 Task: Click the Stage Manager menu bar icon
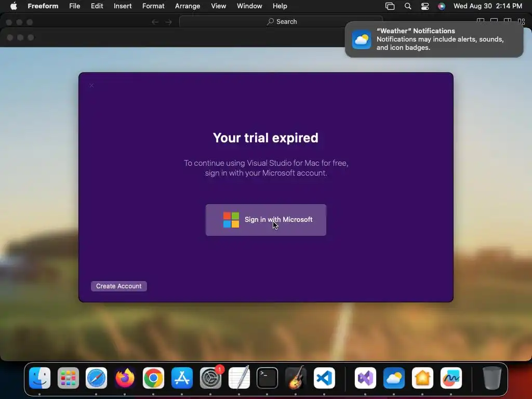point(390,6)
